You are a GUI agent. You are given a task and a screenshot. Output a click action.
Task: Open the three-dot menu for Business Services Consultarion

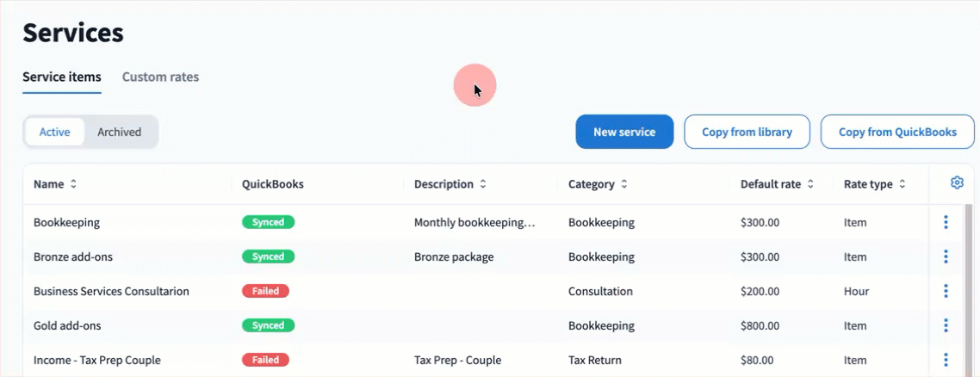[x=946, y=291]
